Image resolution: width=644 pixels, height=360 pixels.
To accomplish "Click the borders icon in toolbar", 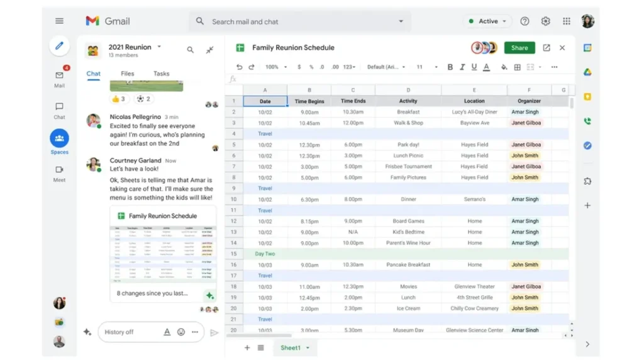I will 517,67.
